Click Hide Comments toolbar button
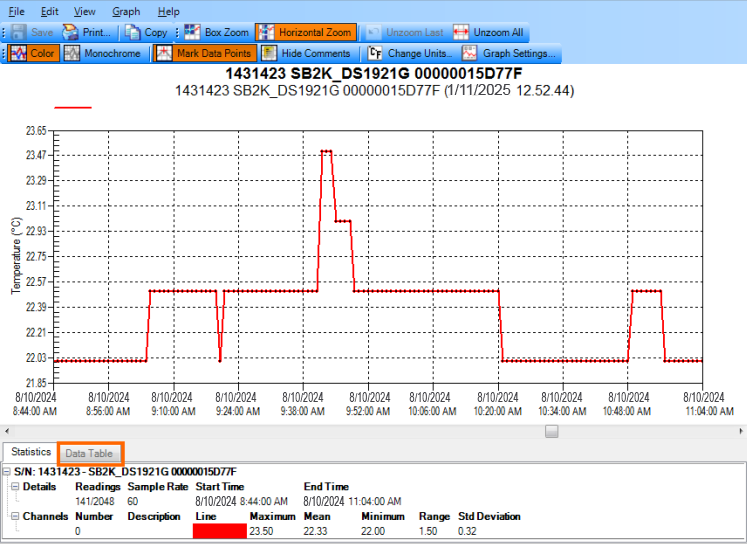The image size is (747, 544). point(306,53)
